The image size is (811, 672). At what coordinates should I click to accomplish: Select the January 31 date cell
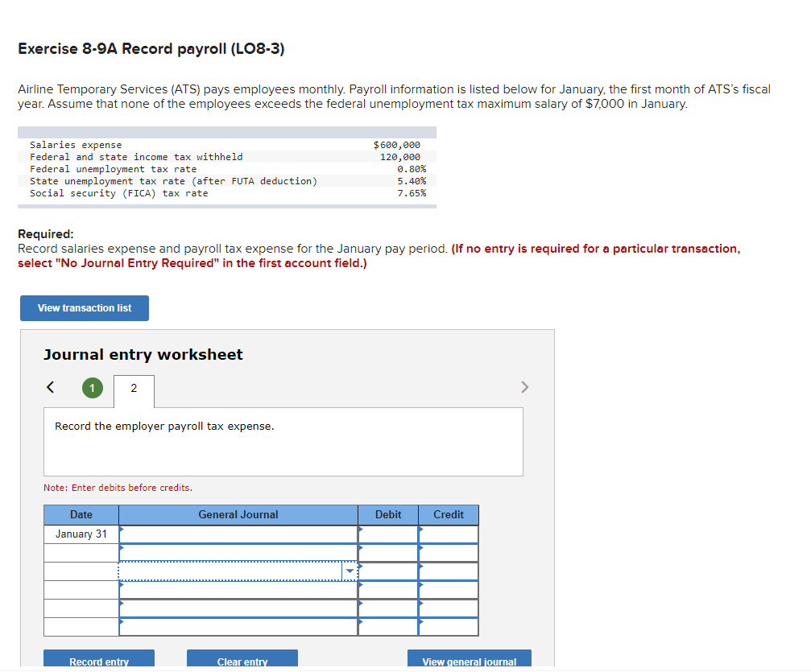point(81,534)
